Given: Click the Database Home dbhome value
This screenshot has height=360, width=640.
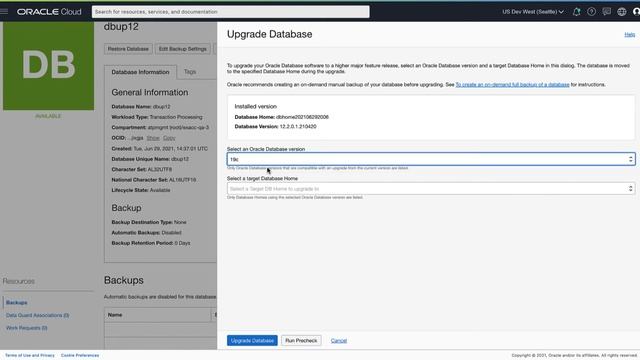Looking at the screenshot, I should coord(302,117).
